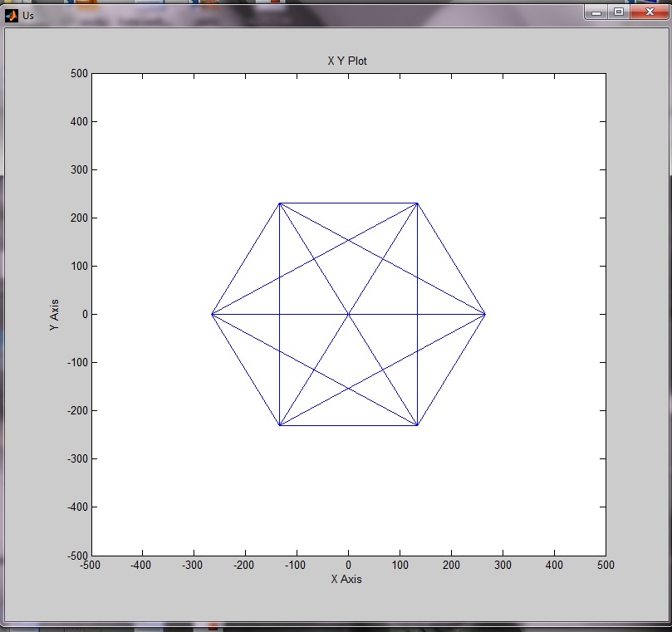Click the bottom-right vertex of the hexagon
Image resolution: width=672 pixels, height=632 pixels.
417,425
